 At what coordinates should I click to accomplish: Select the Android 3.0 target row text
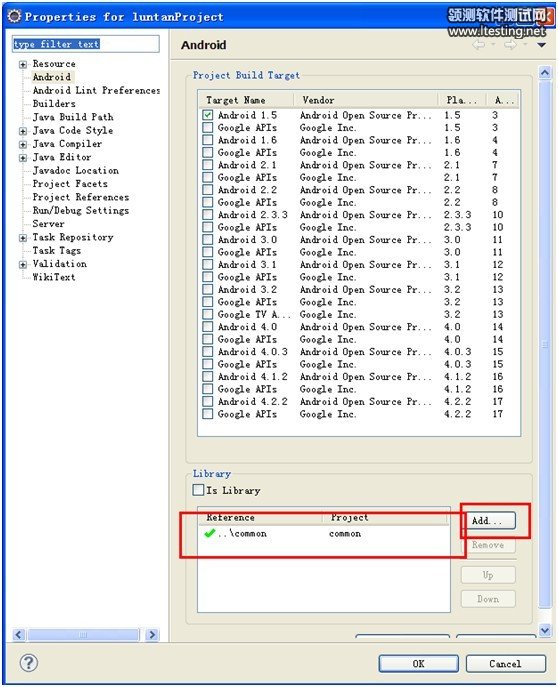pyautogui.click(x=247, y=240)
